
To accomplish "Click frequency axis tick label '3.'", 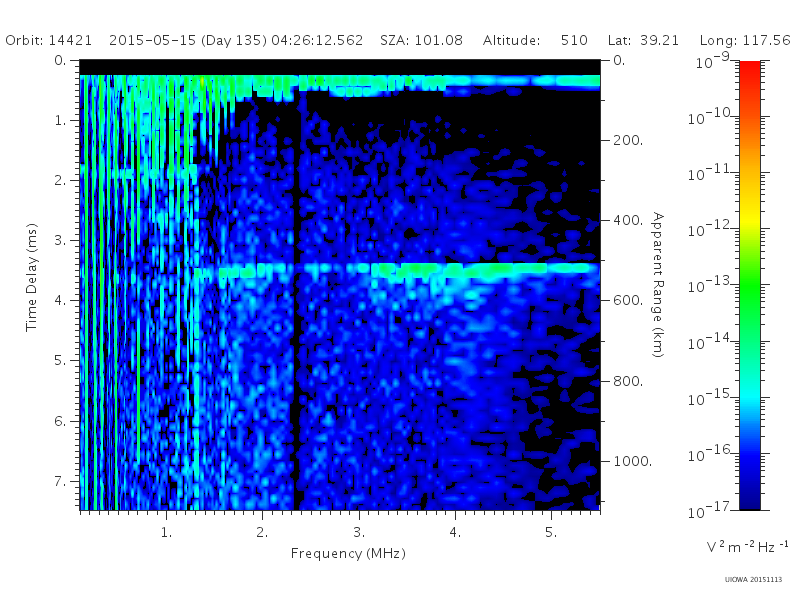I will click(x=359, y=533).
